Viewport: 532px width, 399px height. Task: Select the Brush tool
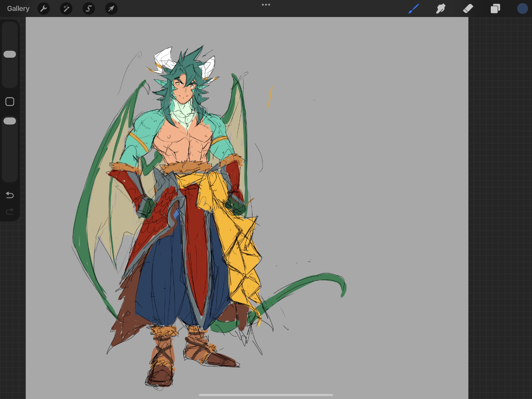click(414, 9)
